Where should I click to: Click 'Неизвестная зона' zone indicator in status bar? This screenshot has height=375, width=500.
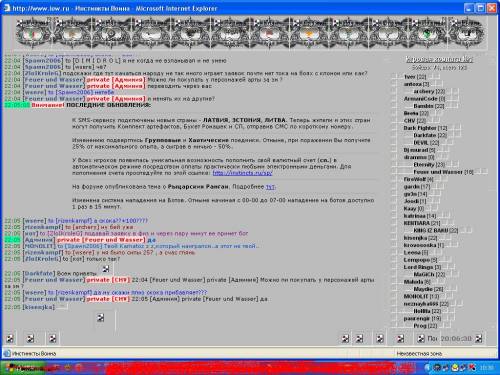coord(419,354)
